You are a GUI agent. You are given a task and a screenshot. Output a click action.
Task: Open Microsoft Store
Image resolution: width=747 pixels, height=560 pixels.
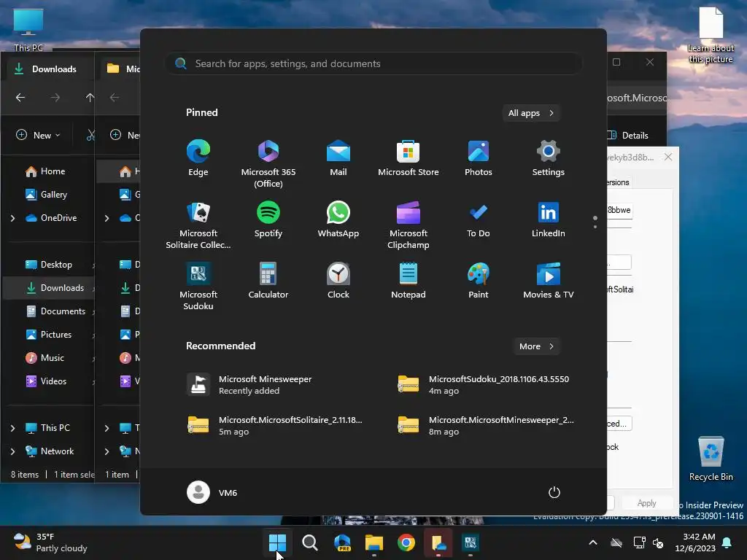pos(409,158)
